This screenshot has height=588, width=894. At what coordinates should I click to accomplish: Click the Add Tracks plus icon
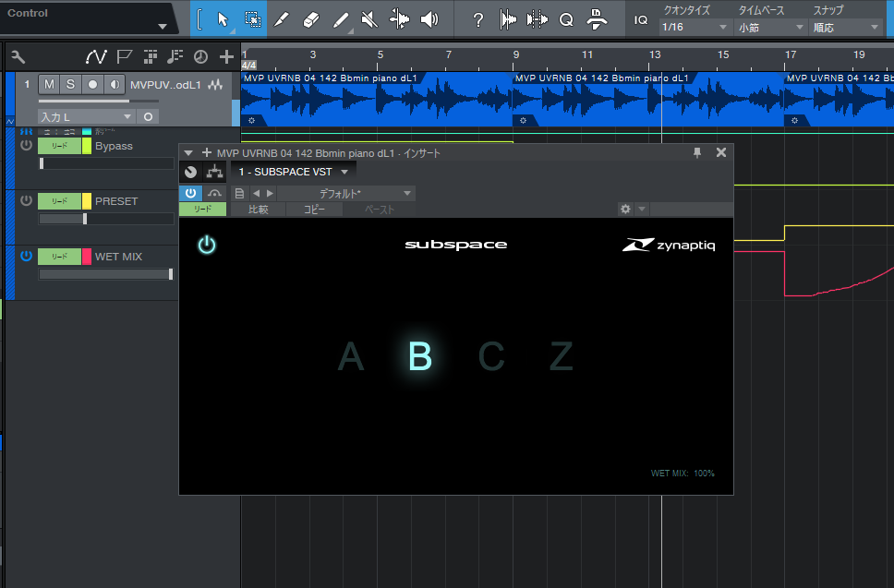click(226, 57)
